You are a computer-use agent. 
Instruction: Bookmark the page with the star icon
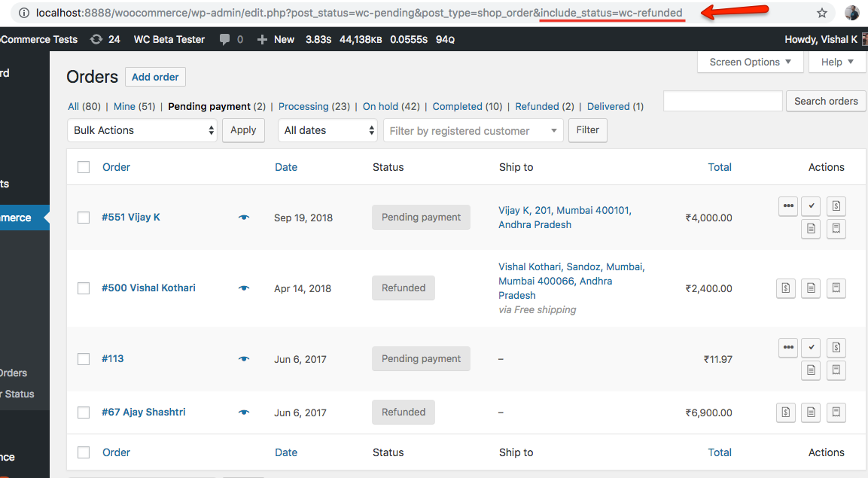pos(822,13)
